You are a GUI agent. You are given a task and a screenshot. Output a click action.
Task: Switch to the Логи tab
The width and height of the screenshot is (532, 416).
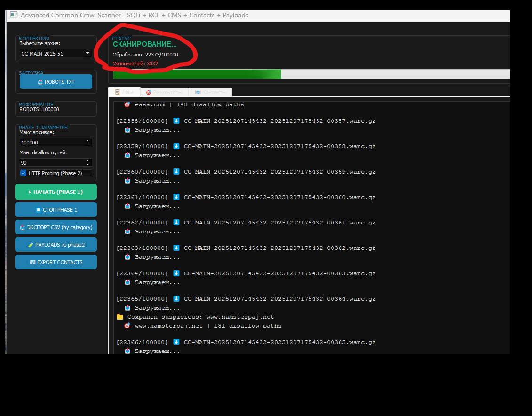[124, 92]
